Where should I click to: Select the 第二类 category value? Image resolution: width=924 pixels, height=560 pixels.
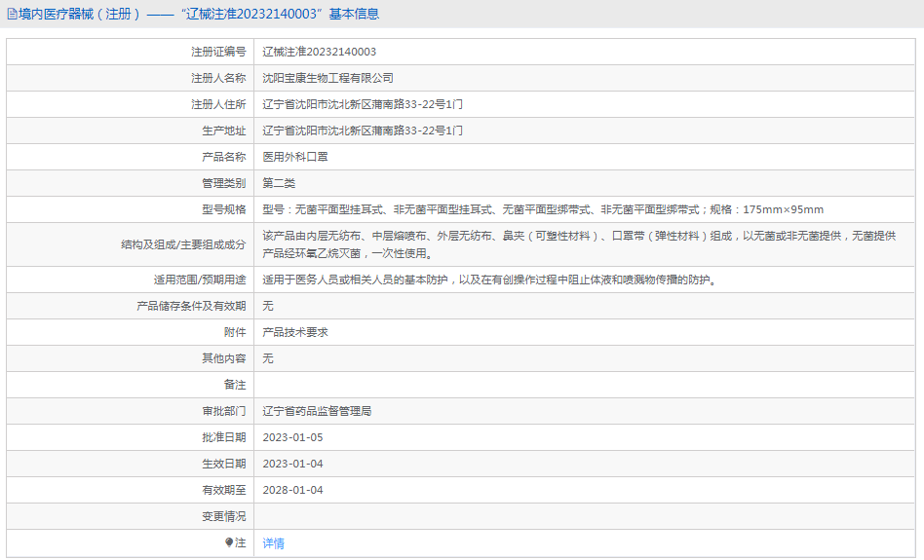[x=279, y=183]
